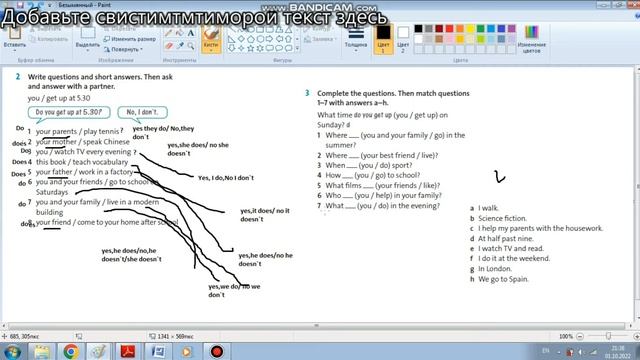
Task: Select the Pencil tool
Action: coord(168,33)
